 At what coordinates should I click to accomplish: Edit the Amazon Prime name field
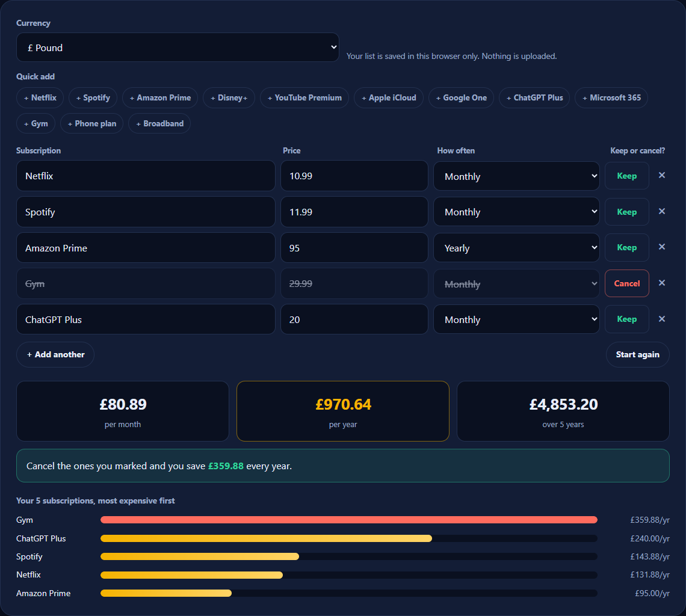146,248
